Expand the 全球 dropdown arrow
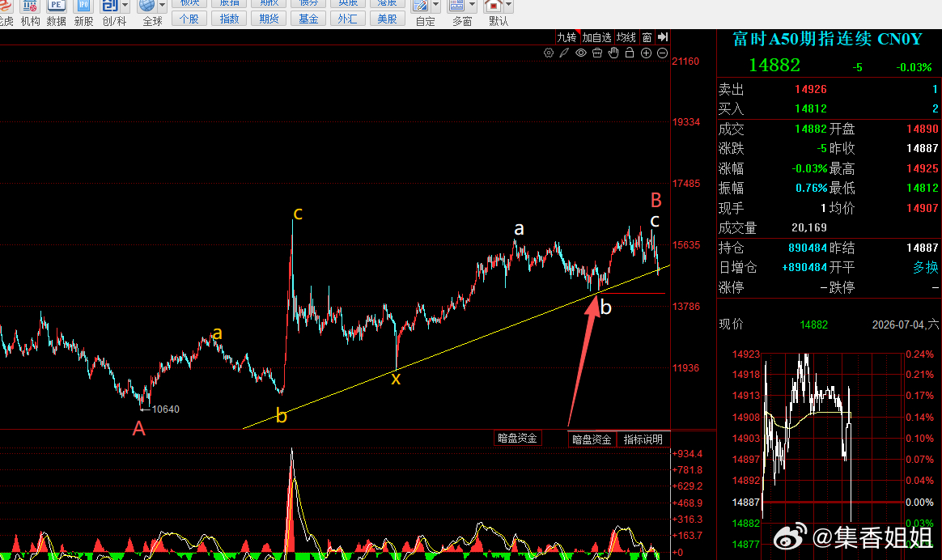 pos(162,6)
